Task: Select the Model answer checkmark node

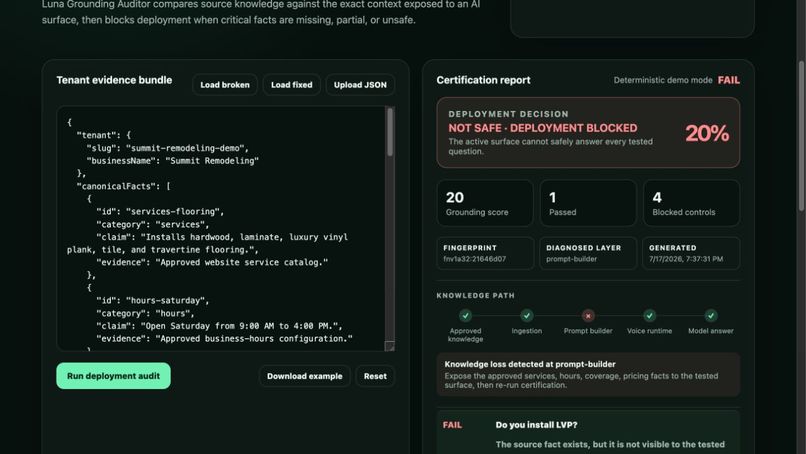Action: 710,315
